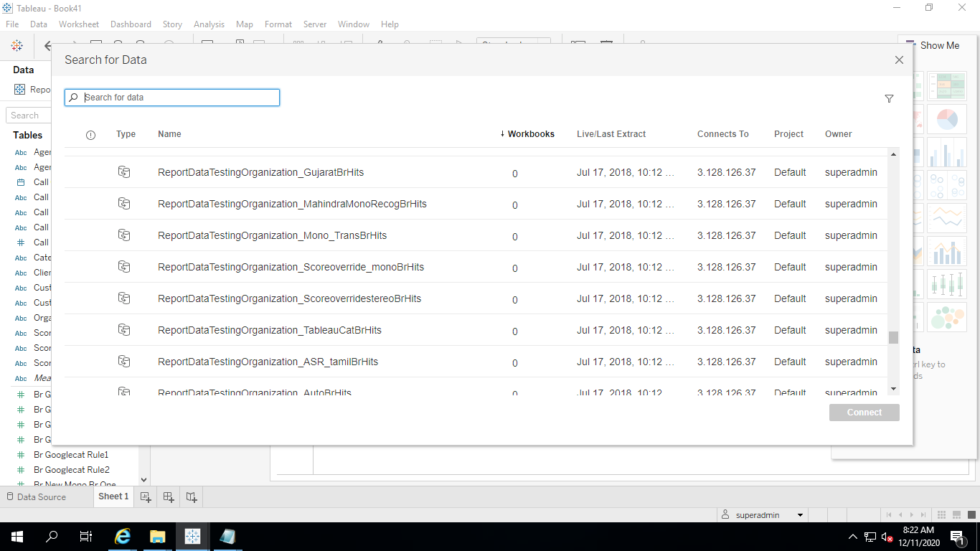Viewport: 980px width, 551px height.
Task: Open the Dashboard menu
Action: pyautogui.click(x=131, y=24)
